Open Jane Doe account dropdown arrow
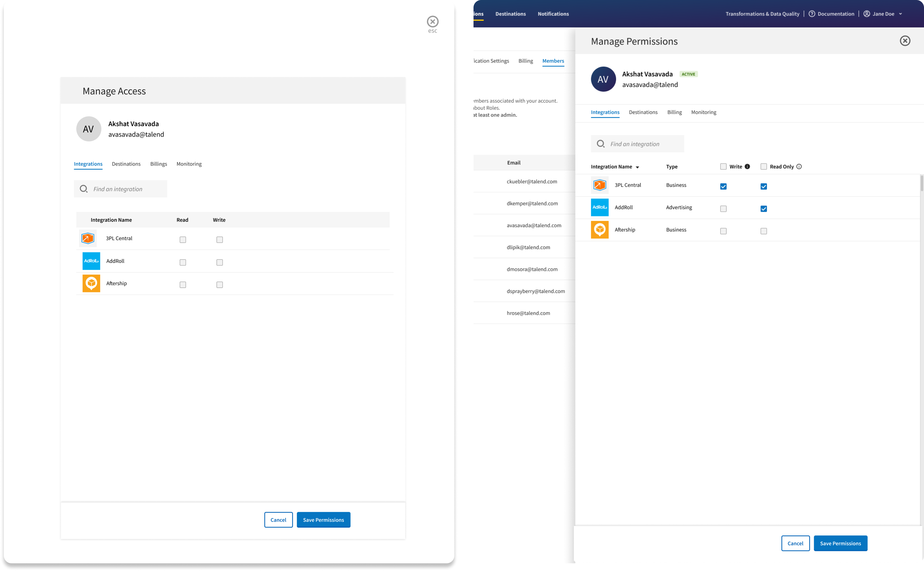This screenshot has height=571, width=924. pyautogui.click(x=901, y=14)
